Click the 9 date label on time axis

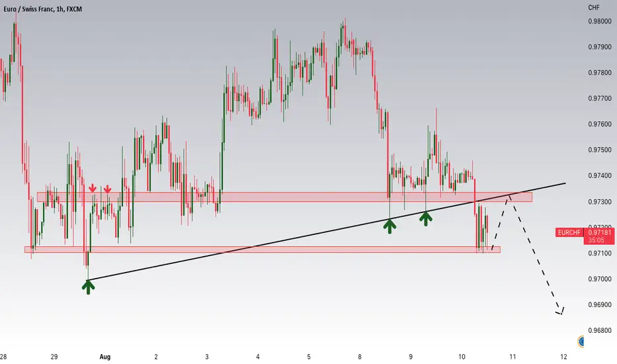click(x=410, y=357)
